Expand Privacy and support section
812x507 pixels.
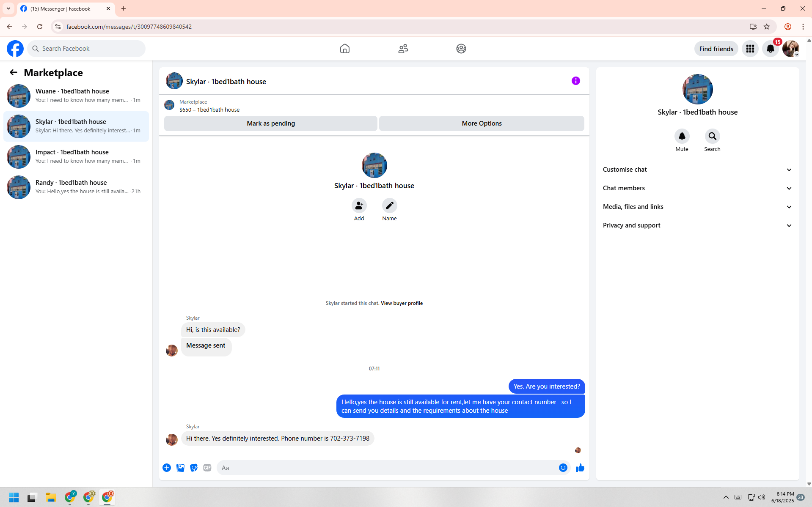tap(697, 225)
